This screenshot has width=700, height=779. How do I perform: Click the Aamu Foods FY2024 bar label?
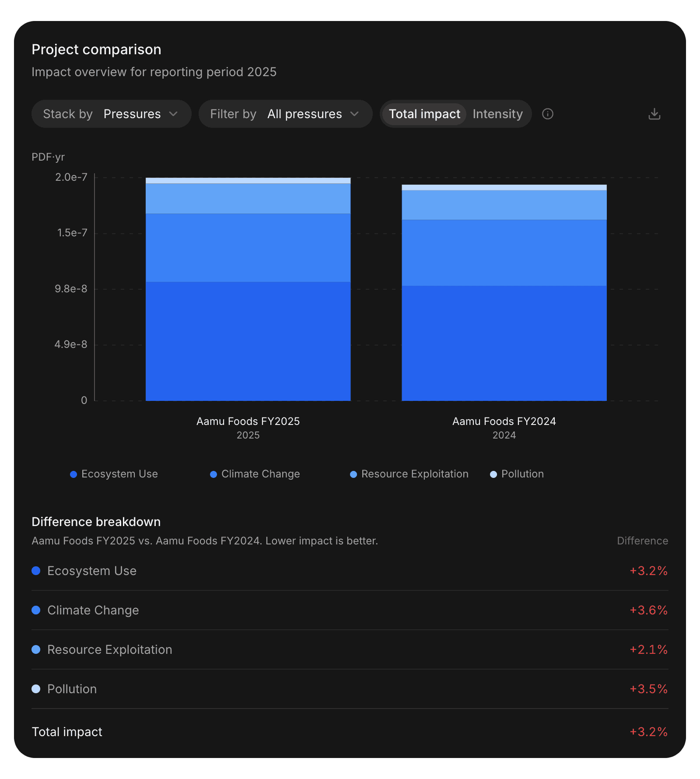[504, 421]
